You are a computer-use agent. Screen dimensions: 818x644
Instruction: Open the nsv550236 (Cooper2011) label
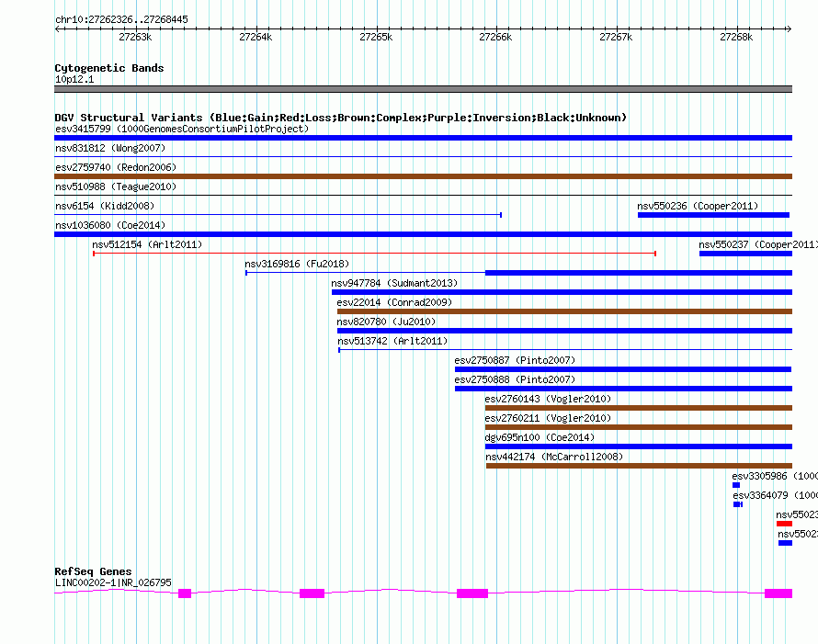point(698,206)
